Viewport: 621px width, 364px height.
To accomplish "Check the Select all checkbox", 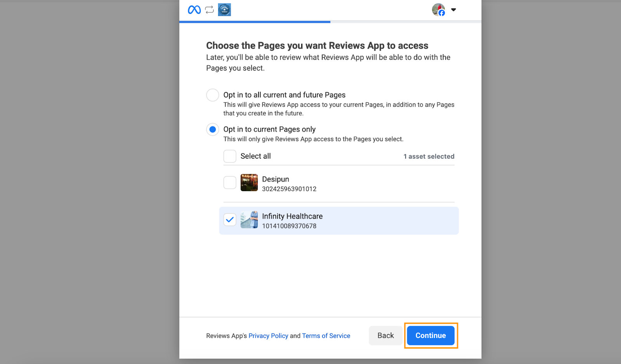I will point(230,156).
